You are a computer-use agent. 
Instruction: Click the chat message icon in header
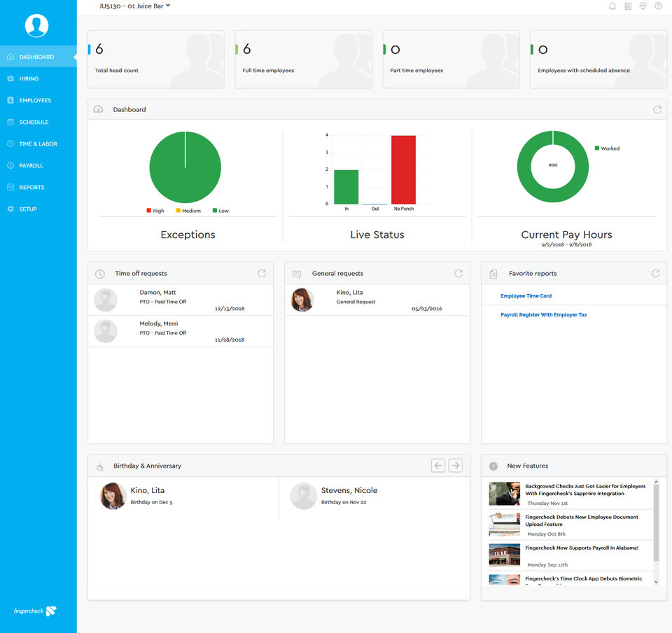pyautogui.click(x=643, y=6)
